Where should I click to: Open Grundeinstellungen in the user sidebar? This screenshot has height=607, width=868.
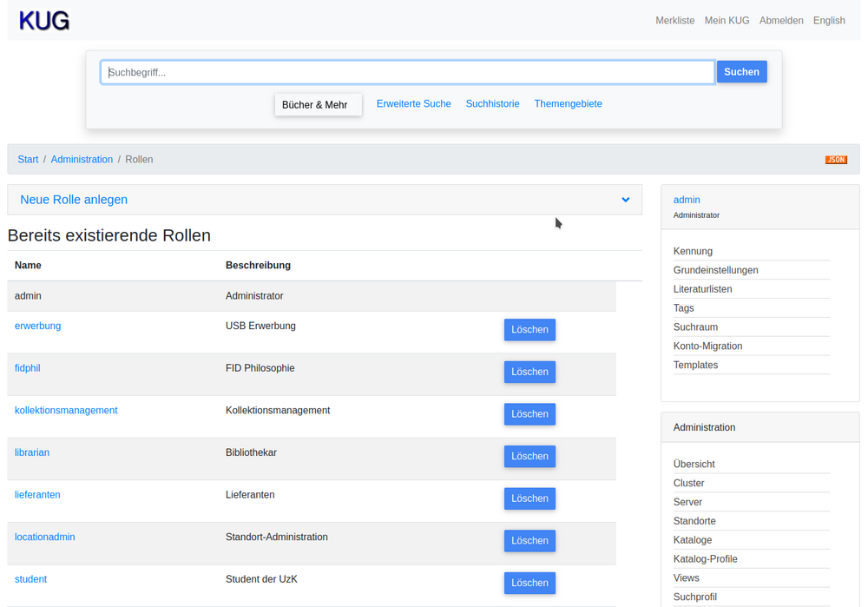(x=715, y=270)
